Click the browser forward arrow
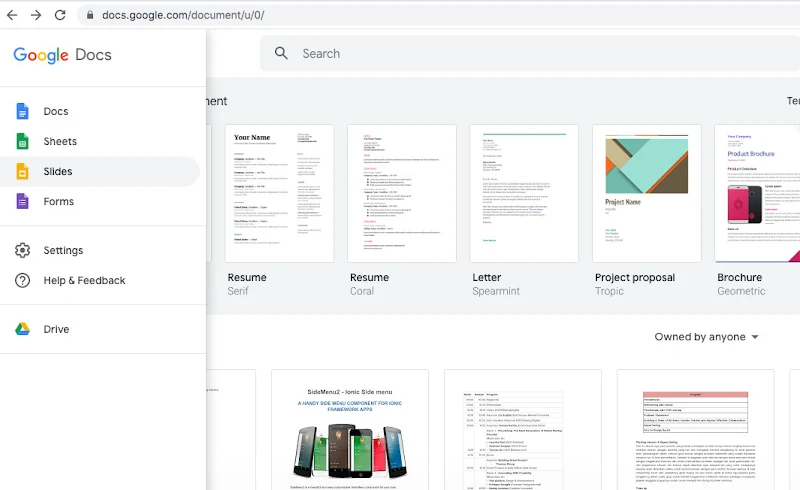 pyautogui.click(x=36, y=15)
